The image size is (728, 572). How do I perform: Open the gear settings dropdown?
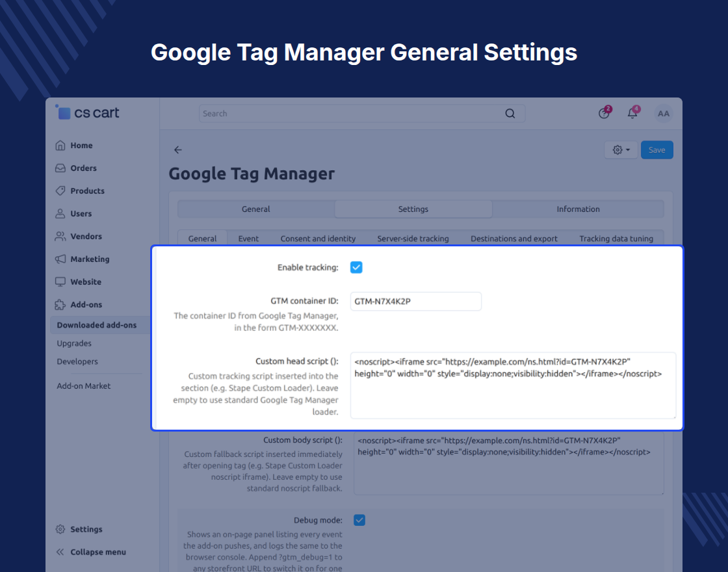click(621, 150)
